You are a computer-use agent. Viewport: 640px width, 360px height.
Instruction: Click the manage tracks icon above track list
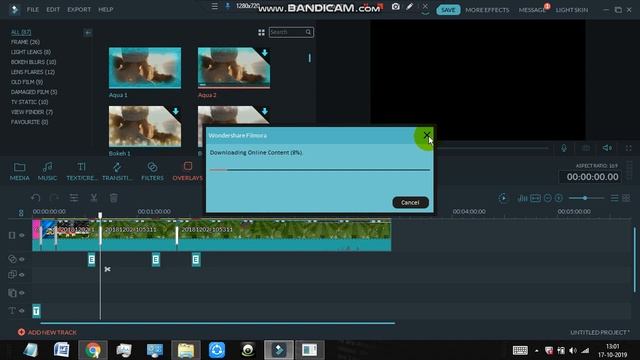(x=21, y=213)
